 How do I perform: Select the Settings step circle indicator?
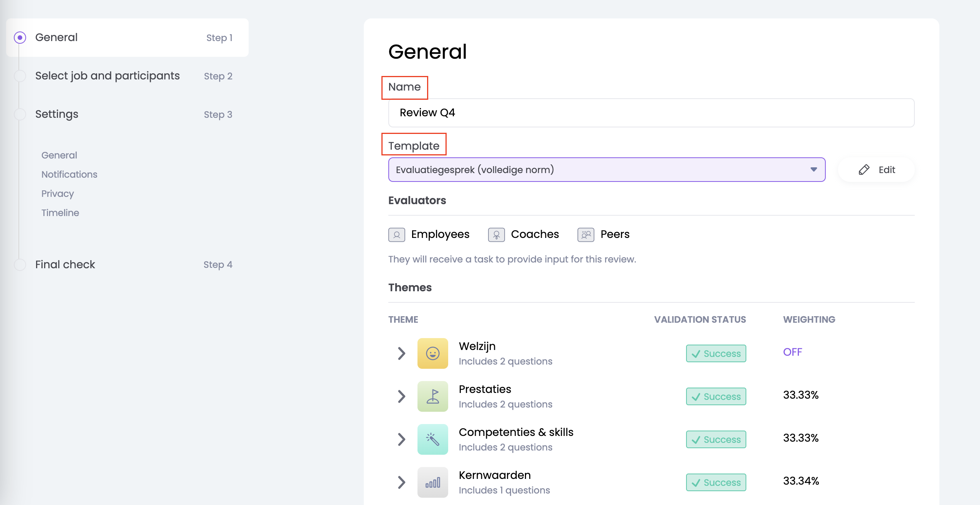[20, 114]
